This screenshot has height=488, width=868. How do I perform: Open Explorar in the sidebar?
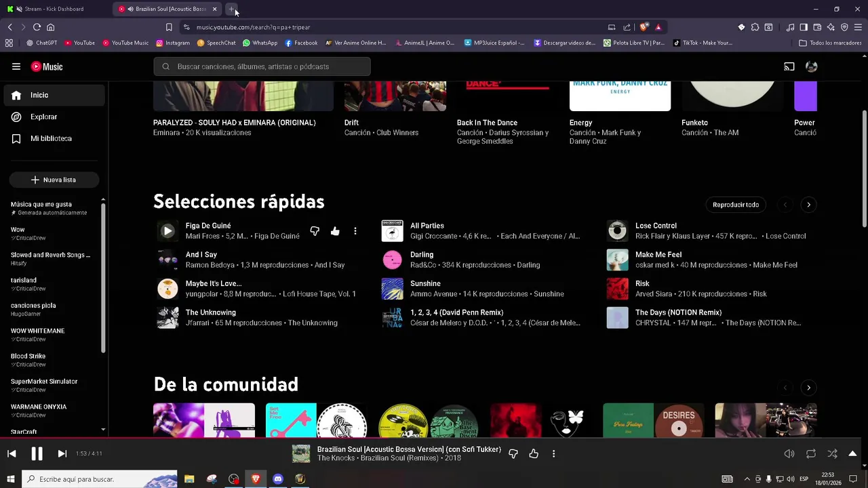click(54, 117)
